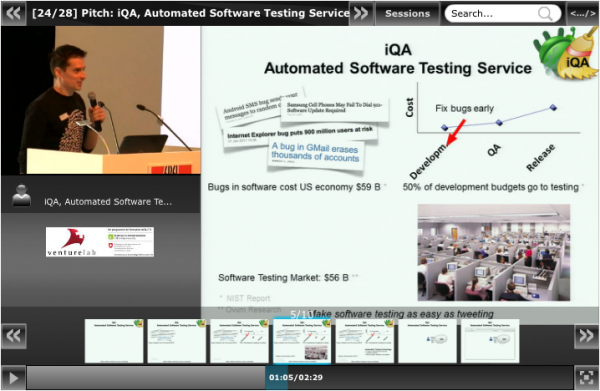Click the speaker profile icon
The image size is (600, 391).
(21, 196)
